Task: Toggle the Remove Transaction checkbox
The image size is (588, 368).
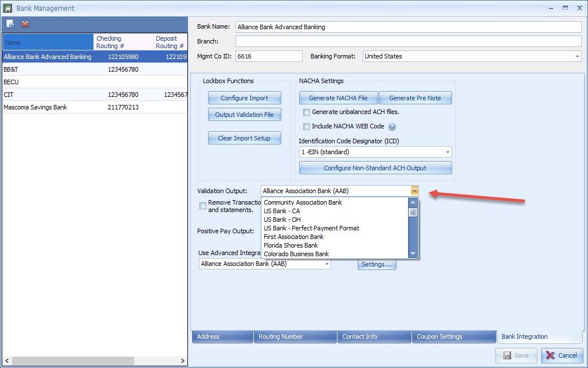Action: coord(202,206)
